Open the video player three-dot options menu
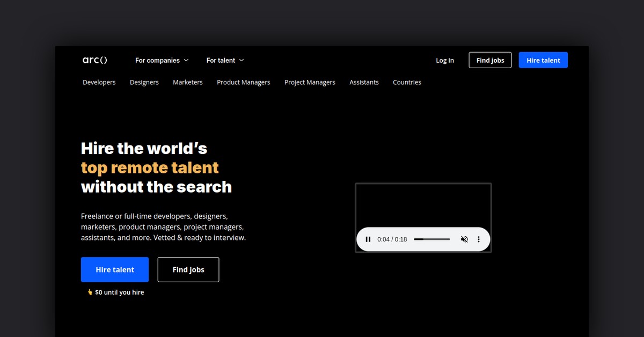 tap(479, 239)
